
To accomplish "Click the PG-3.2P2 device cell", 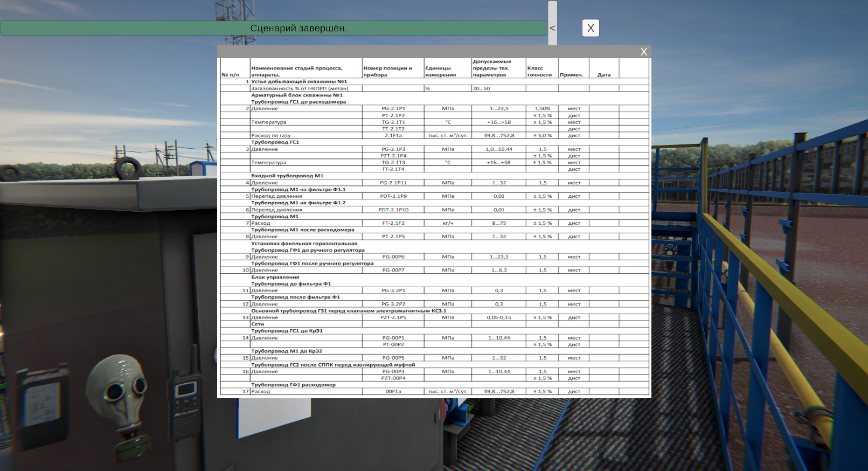I will click(393, 304).
